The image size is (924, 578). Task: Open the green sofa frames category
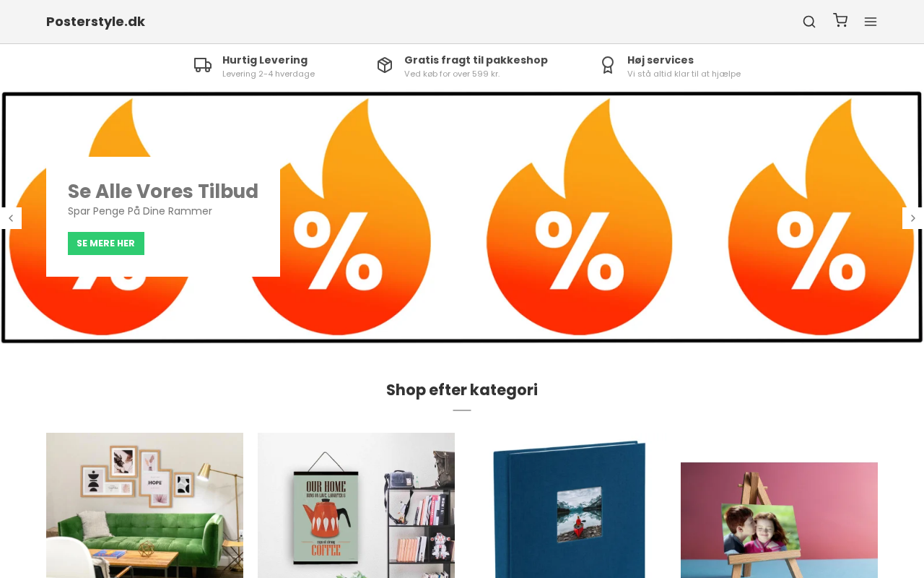(x=144, y=505)
